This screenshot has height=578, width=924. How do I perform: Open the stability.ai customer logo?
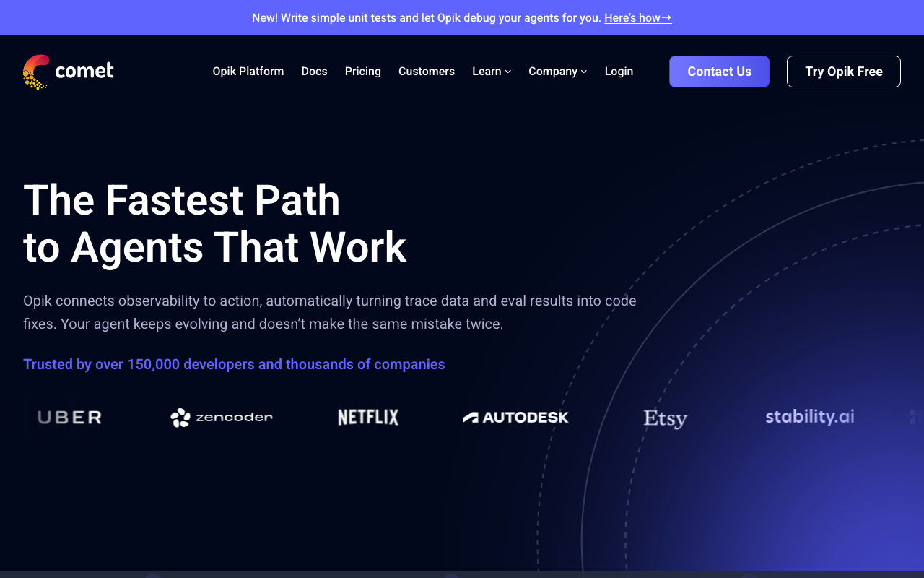tap(810, 416)
